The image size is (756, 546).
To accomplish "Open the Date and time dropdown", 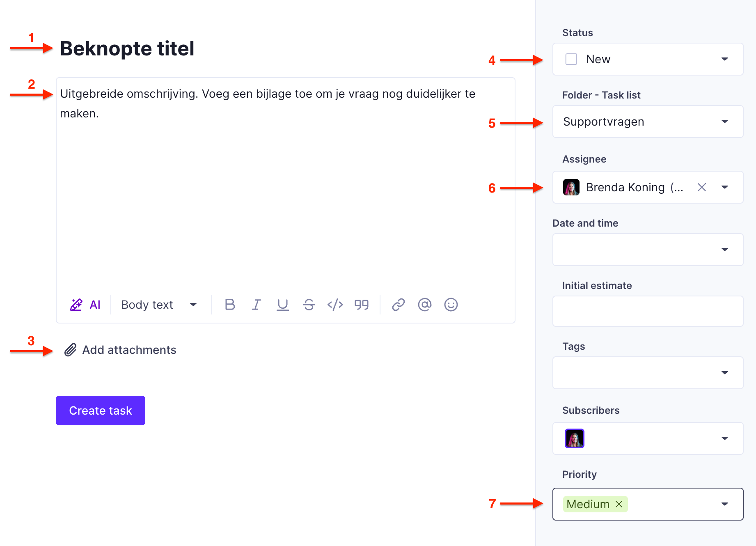I will click(x=724, y=250).
